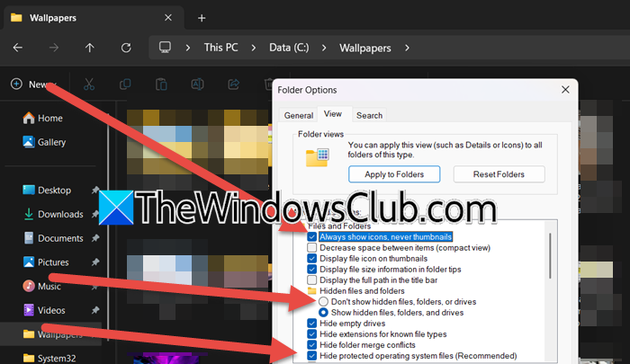The height and width of the screenshot is (364, 630).
Task: Click the Copy icon in toolbar
Action: (x=125, y=84)
